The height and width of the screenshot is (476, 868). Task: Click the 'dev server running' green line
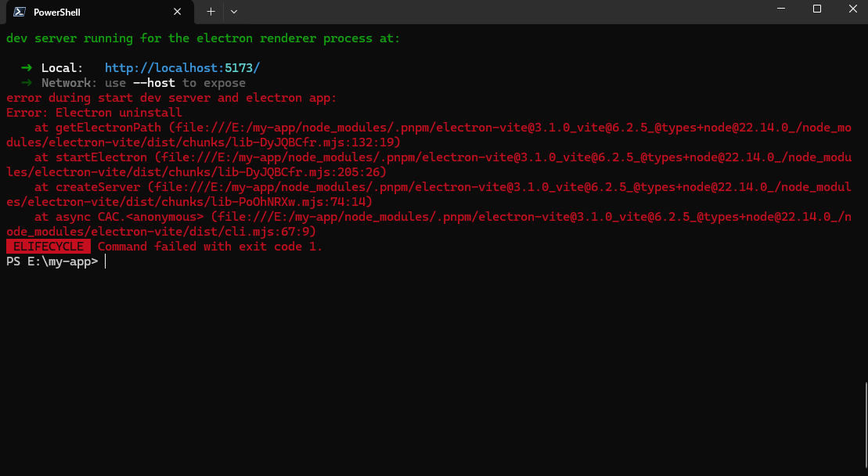tap(203, 38)
